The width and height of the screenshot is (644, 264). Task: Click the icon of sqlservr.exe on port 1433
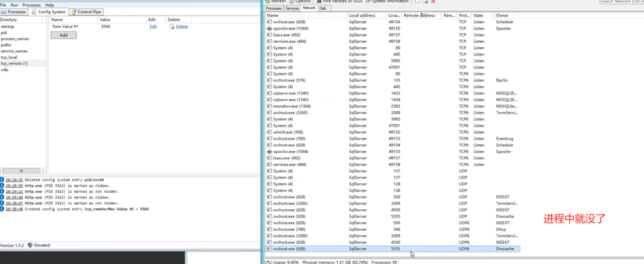click(269, 93)
